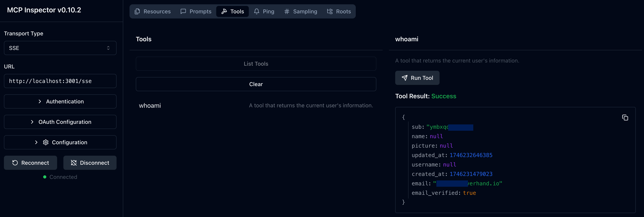The image size is (644, 217).
Task: Expand the OAuth Configuration section
Action: click(60, 122)
